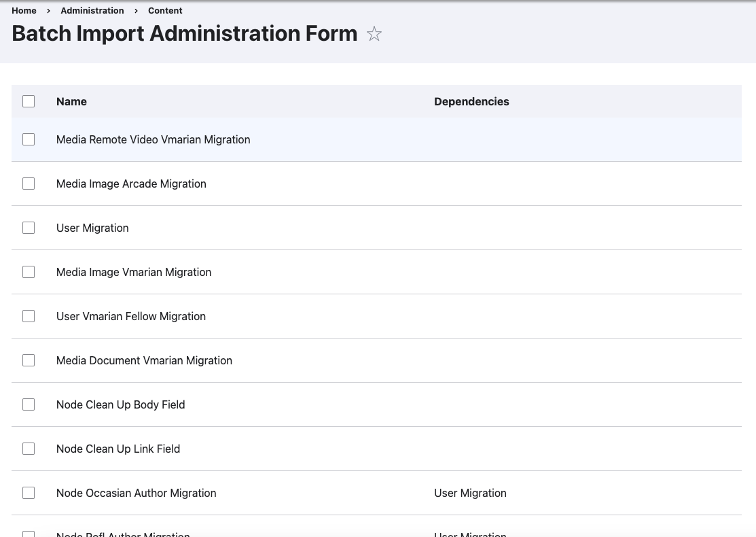The height and width of the screenshot is (537, 756).
Task: Click the User Migration dependency for Node Occasian
Action: pyautogui.click(x=470, y=493)
